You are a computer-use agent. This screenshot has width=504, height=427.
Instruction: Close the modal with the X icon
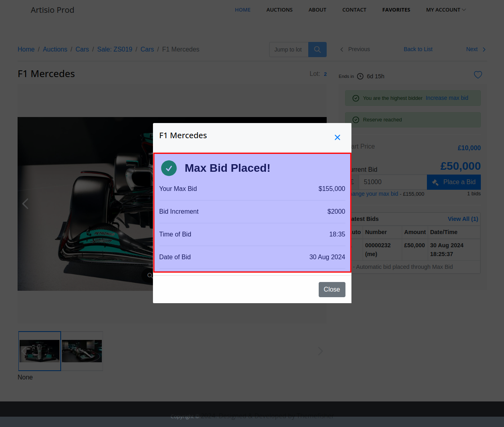click(x=337, y=137)
